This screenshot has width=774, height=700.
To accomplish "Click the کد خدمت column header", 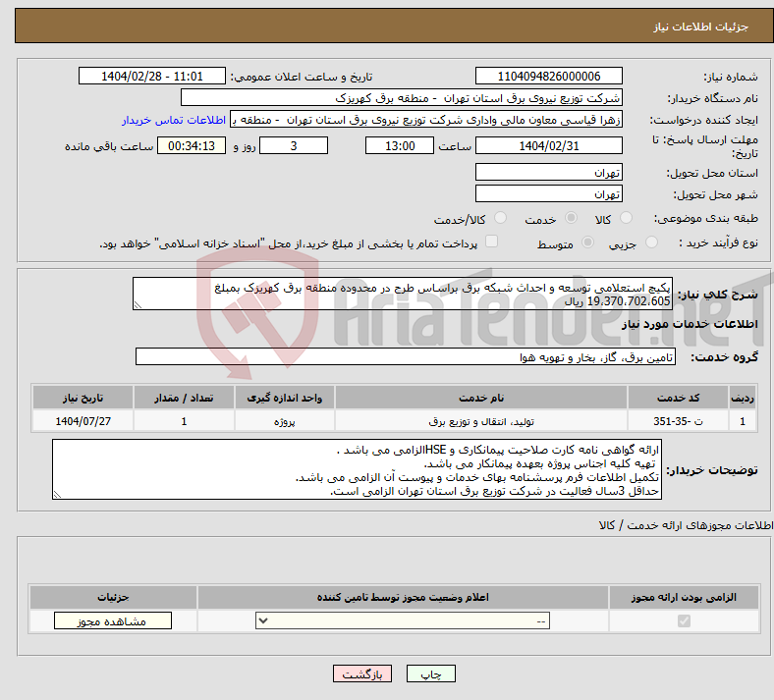I will tap(679, 398).
